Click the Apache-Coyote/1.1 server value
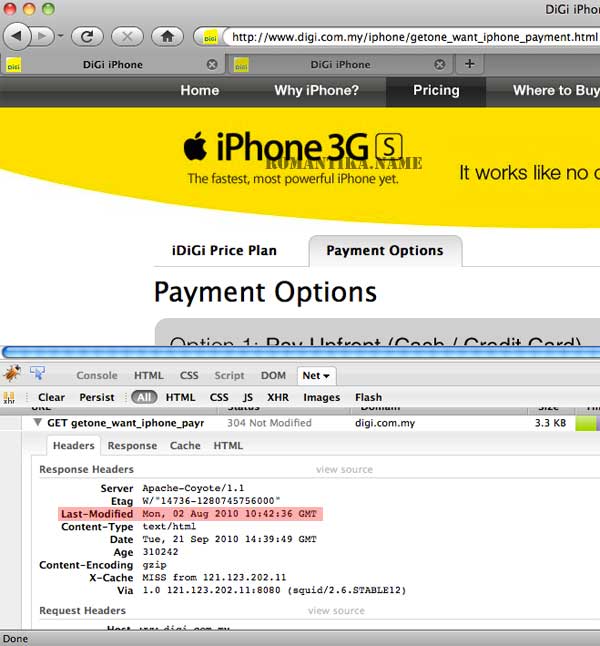 193,488
